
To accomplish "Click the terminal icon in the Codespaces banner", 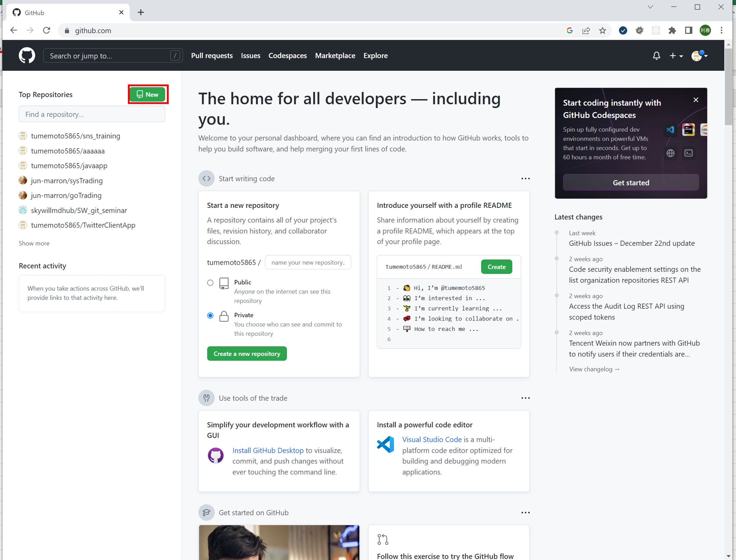I will click(688, 153).
